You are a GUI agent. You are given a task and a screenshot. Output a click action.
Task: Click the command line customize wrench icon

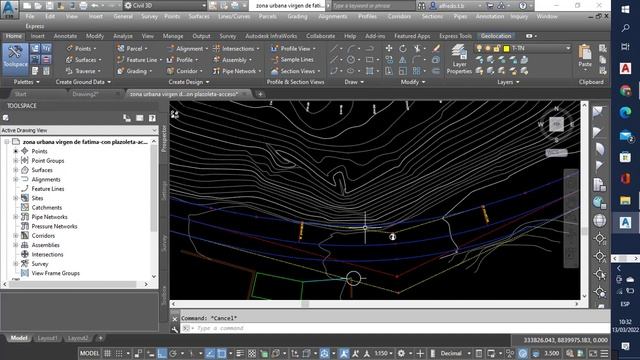click(175, 329)
